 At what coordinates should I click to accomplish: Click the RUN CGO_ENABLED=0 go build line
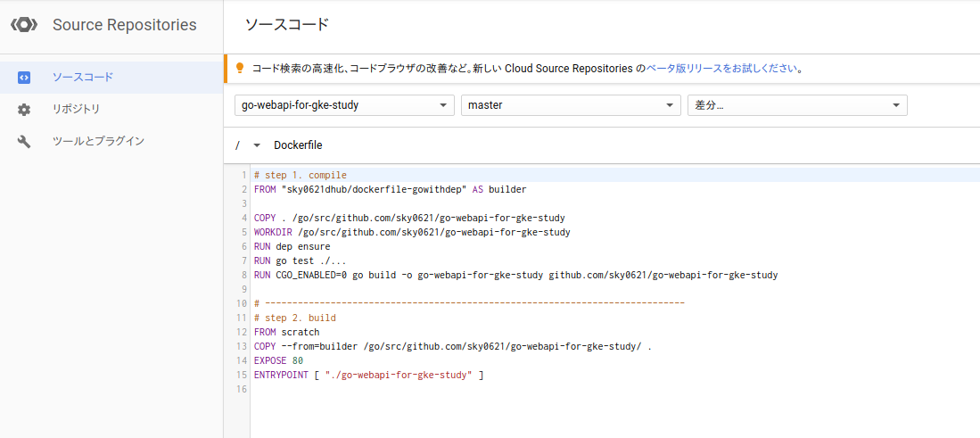(515, 275)
